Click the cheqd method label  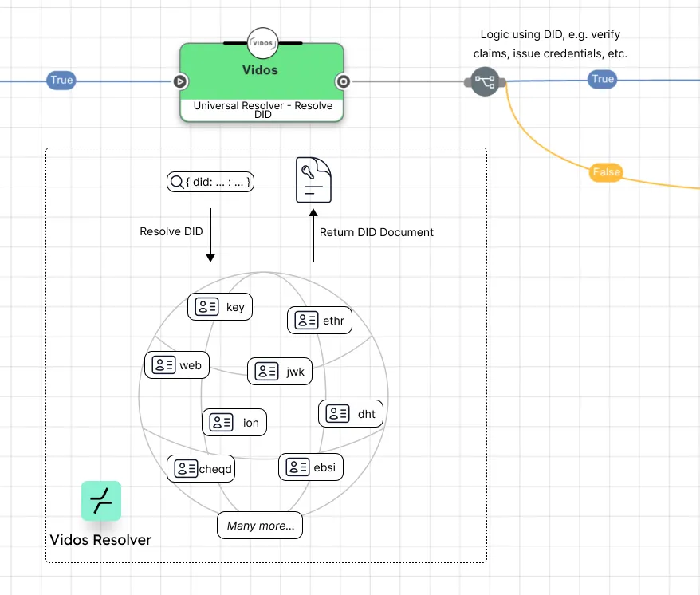point(215,469)
